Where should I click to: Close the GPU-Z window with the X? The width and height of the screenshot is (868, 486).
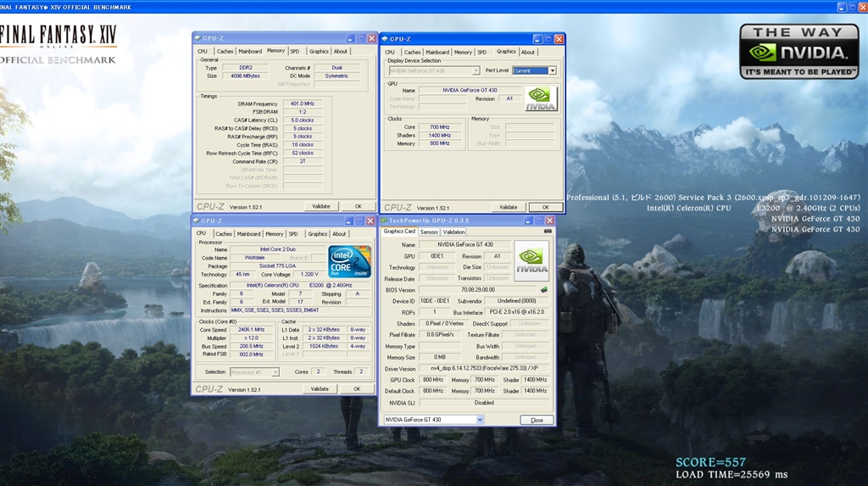tap(549, 221)
